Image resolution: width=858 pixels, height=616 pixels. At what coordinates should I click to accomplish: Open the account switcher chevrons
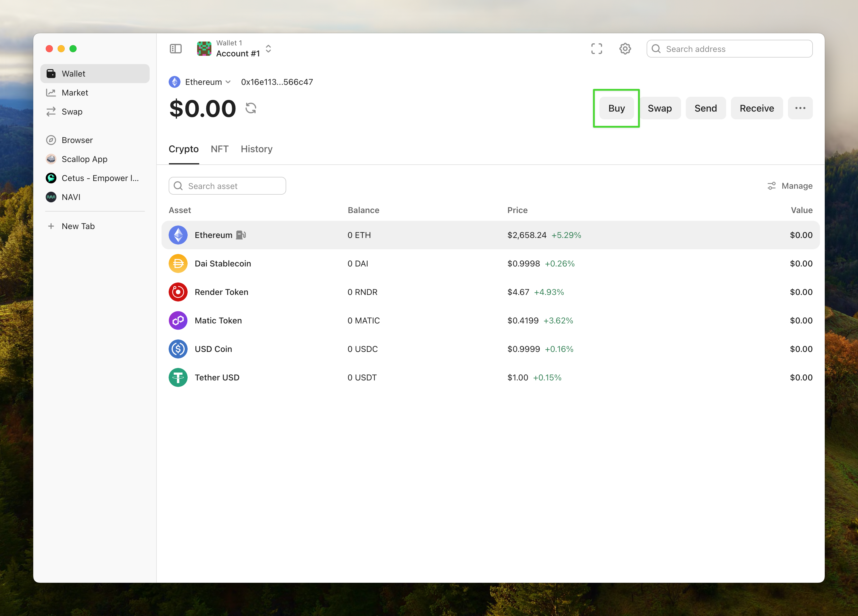pos(268,49)
